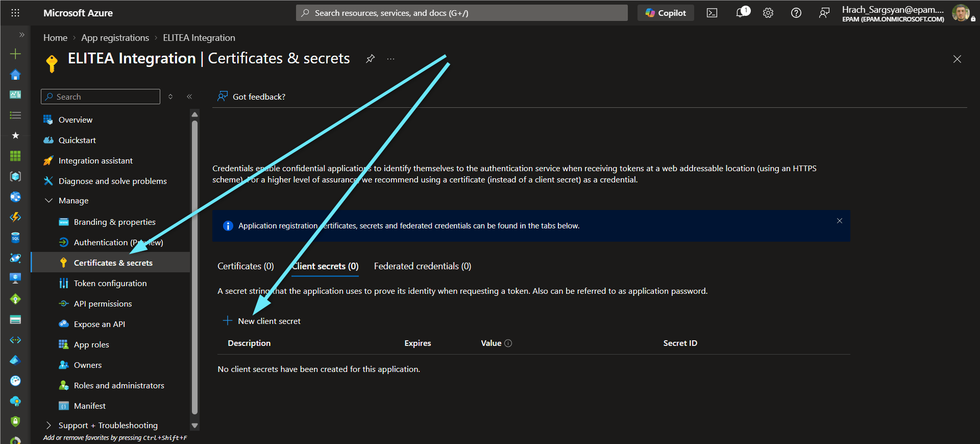Image resolution: width=980 pixels, height=444 pixels.
Task: Click the Value column info icon
Action: pos(508,343)
